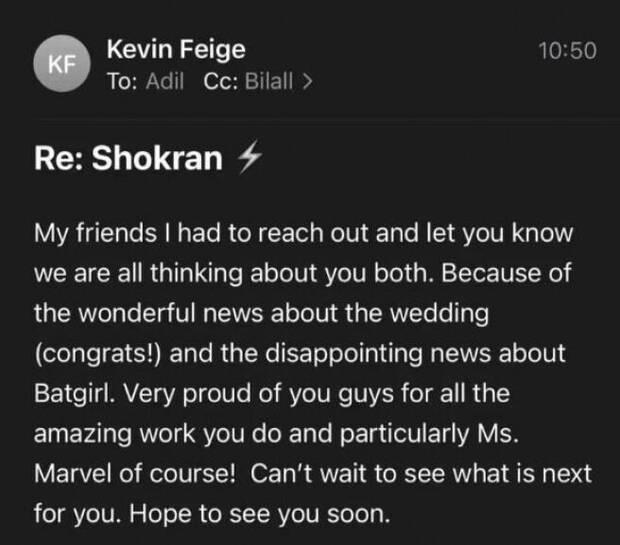Viewport: 620px width, 545px height.
Task: Expand recipient details chevron after Bilall
Action: pyautogui.click(x=307, y=81)
